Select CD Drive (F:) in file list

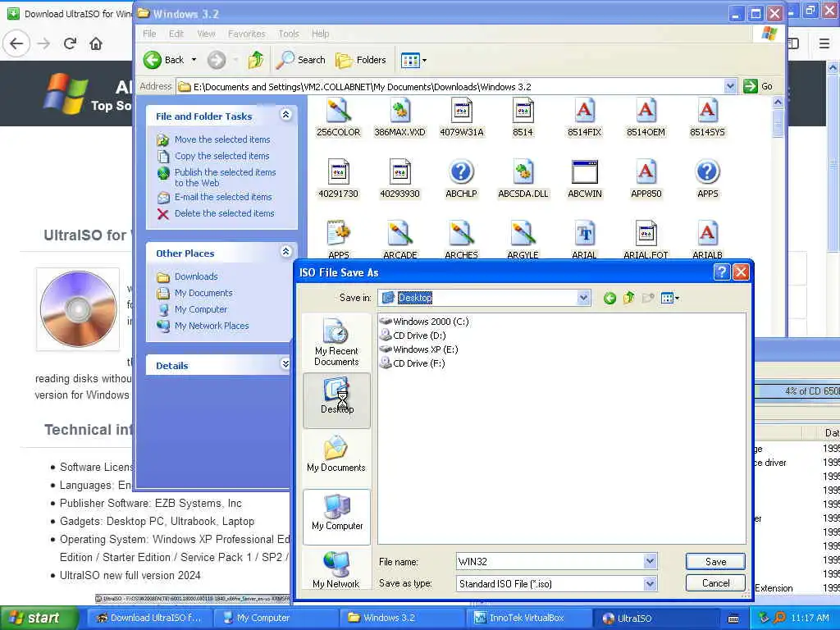pyautogui.click(x=413, y=363)
